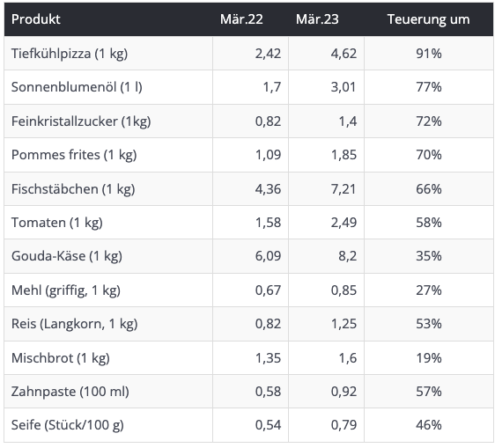Click the 4,62 pizza price cell
The image size is (495, 448).
click(x=344, y=54)
